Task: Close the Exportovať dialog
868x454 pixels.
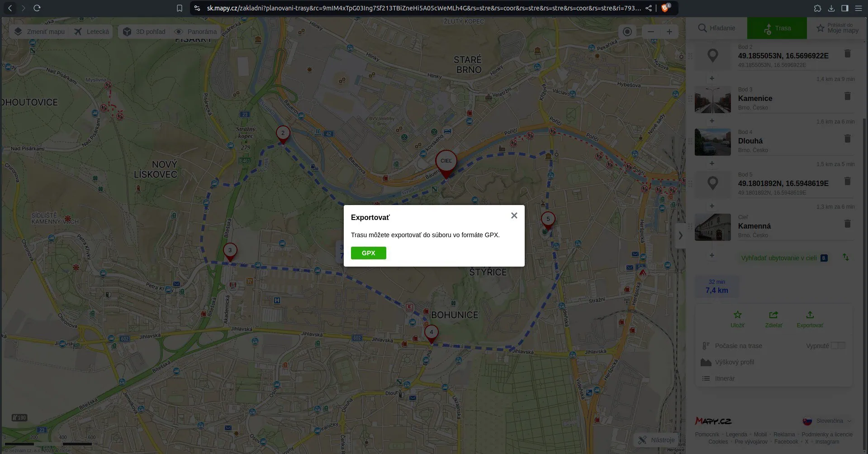Action: [514, 215]
